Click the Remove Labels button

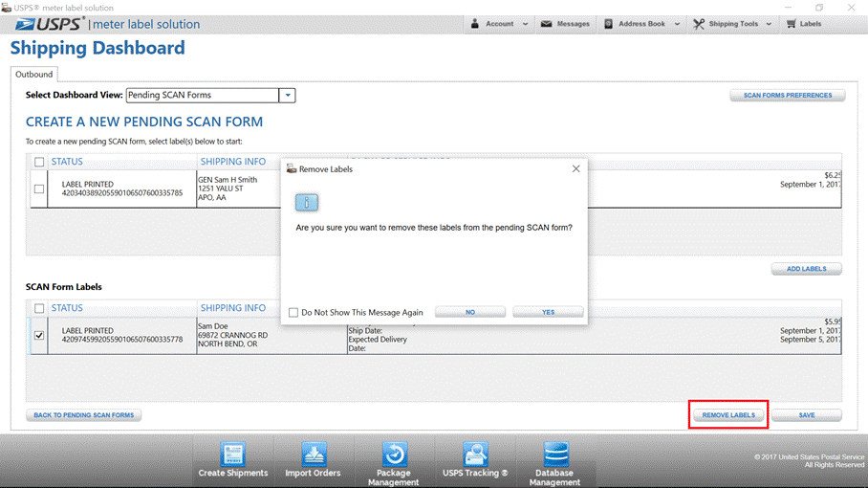coord(728,415)
